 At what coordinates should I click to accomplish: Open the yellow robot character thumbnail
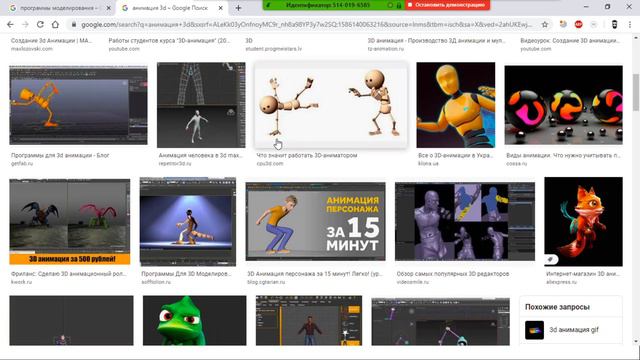tap(456, 105)
